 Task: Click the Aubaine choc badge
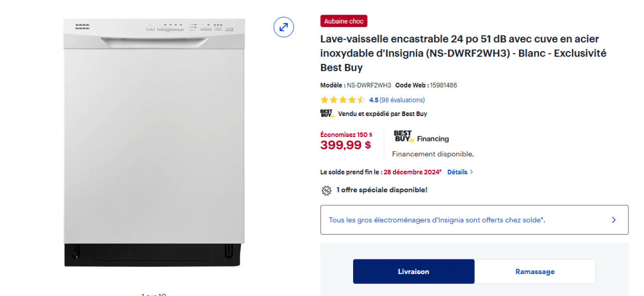pyautogui.click(x=343, y=21)
